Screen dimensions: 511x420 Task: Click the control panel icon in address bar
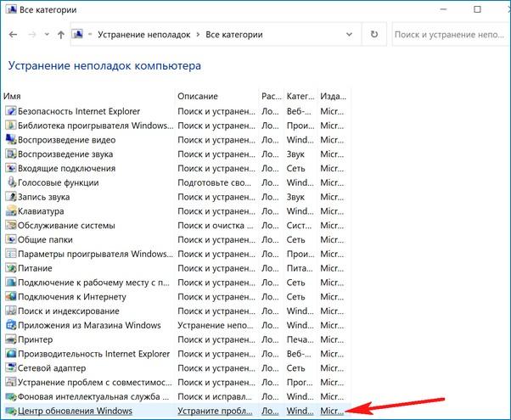pyautogui.click(x=77, y=34)
